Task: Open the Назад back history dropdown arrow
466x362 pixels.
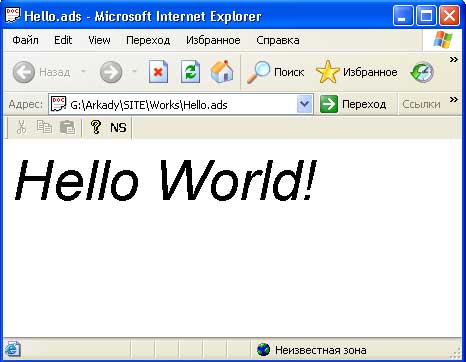Action: tap(83, 71)
